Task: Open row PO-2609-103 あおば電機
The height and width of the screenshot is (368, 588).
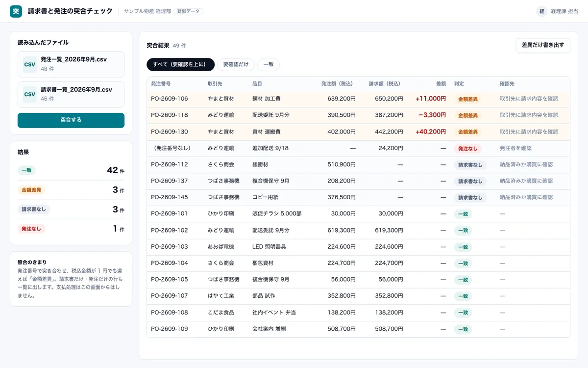Action: (358, 247)
